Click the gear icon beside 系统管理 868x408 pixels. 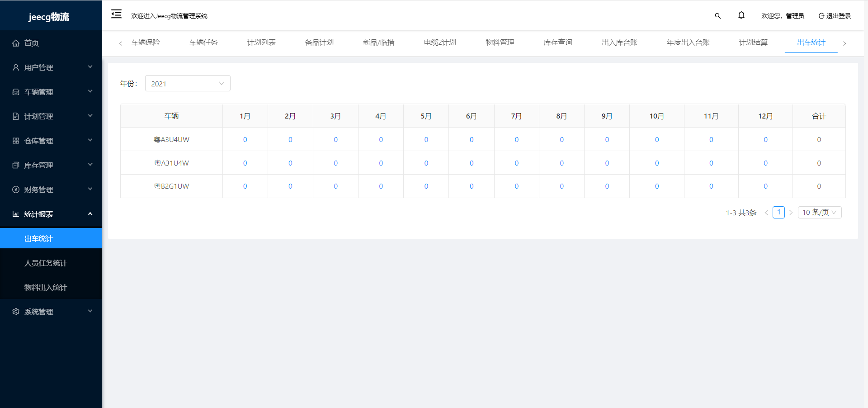(16, 312)
